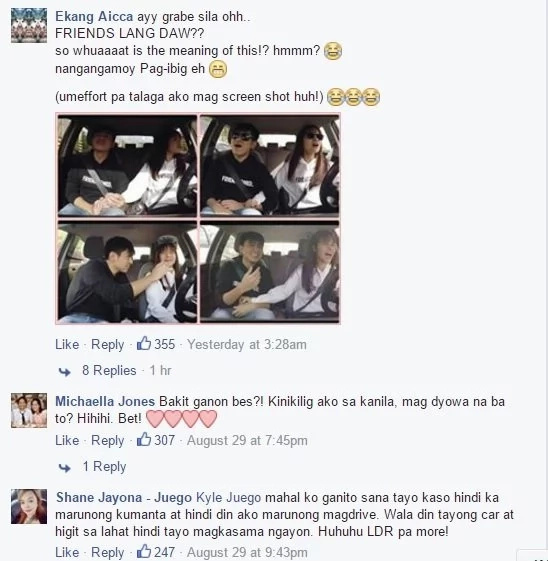Open Shane Jayona's profile avatar

point(29,507)
